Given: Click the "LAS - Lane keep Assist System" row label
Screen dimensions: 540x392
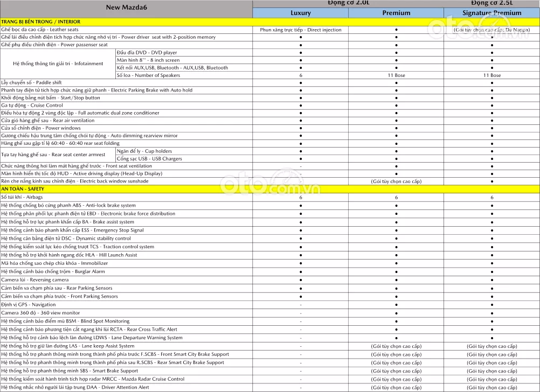Looking at the screenshot, I should 67,346.
